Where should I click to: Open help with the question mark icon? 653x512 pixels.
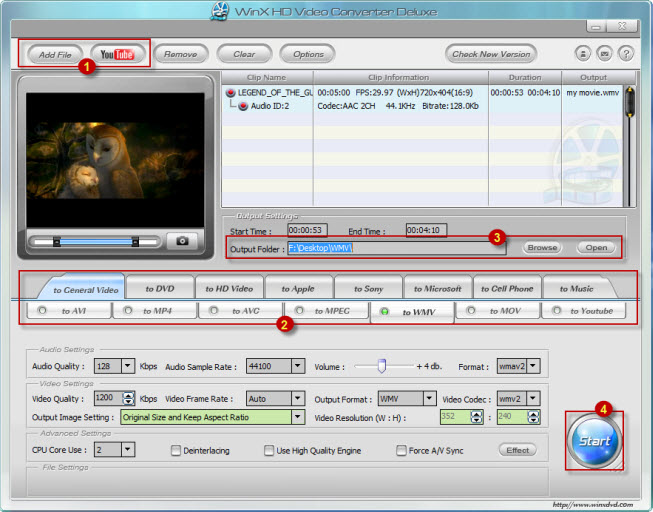626,54
